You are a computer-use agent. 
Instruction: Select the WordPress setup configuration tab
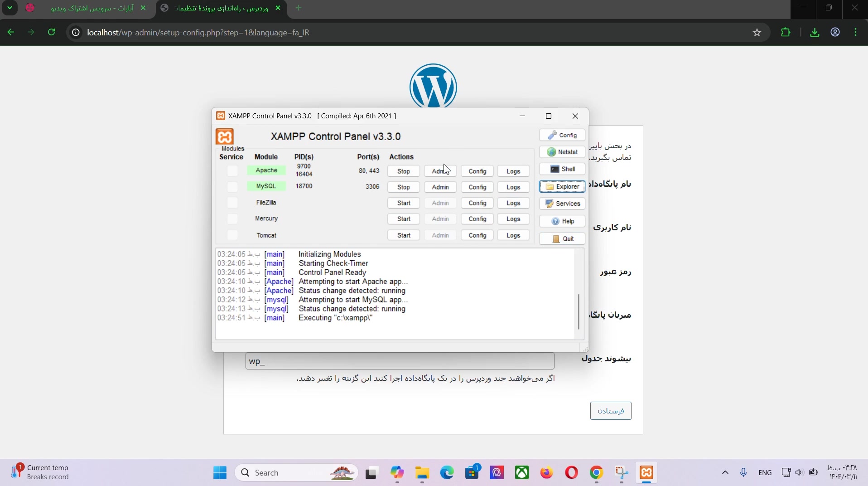point(222,8)
